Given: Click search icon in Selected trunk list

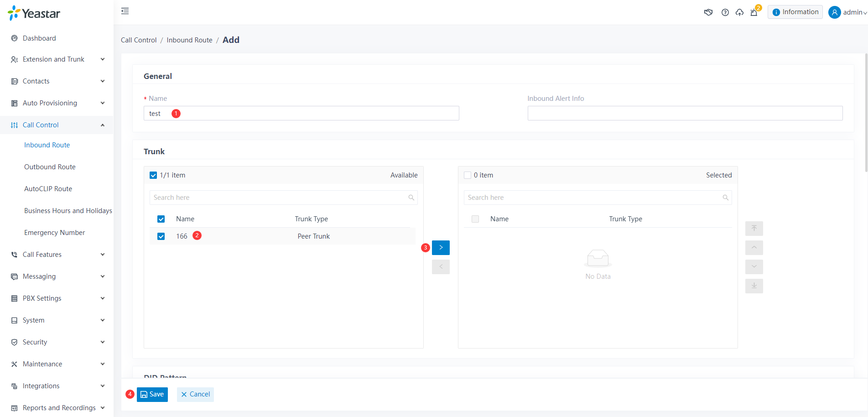Looking at the screenshot, I should (x=725, y=198).
